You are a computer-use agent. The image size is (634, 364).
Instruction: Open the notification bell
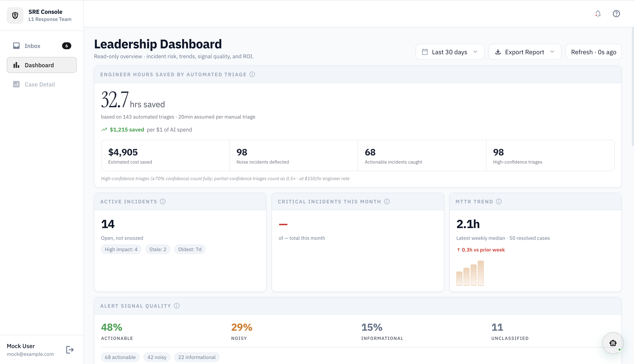[598, 14]
